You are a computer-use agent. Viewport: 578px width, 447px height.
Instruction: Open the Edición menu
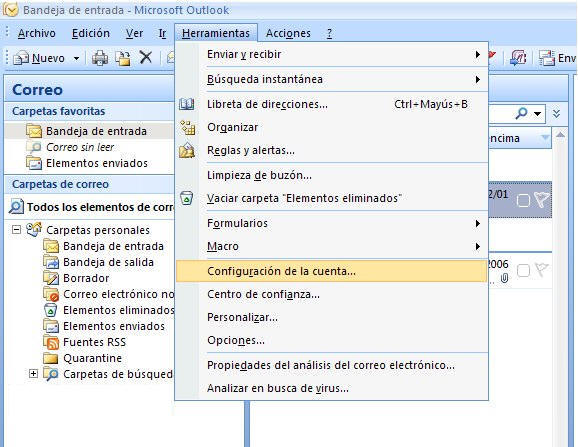coord(90,33)
